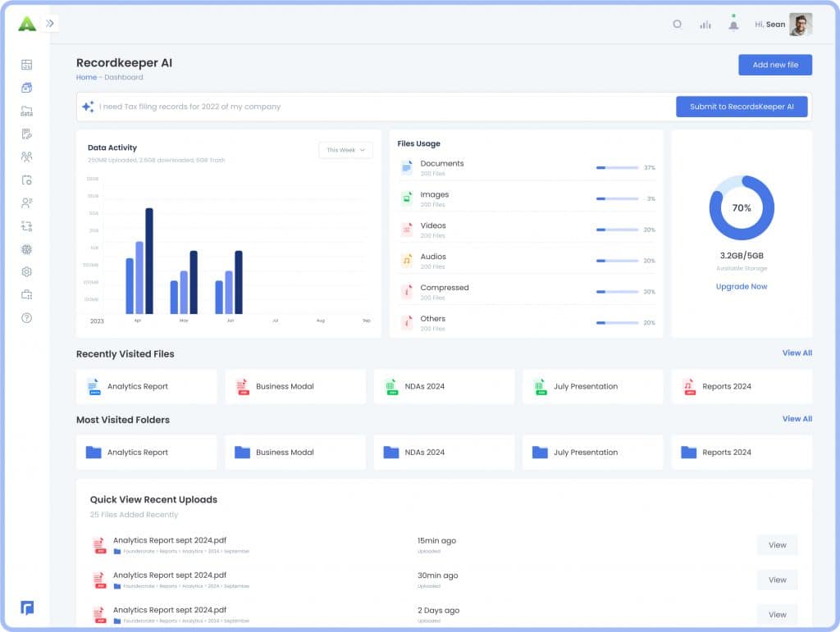The height and width of the screenshot is (632, 840).
Task: Click Add new file button
Action: point(774,65)
